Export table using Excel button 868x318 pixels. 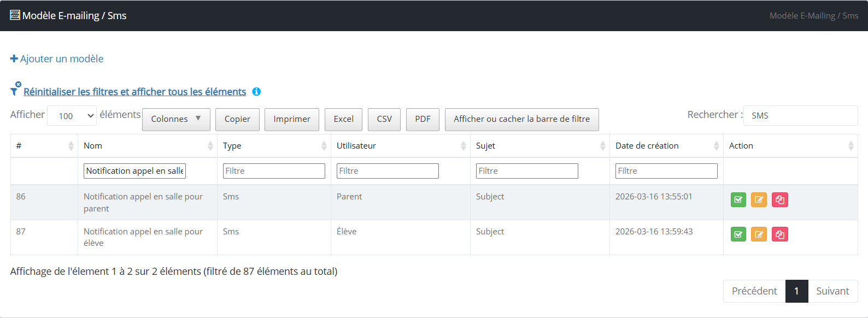click(343, 119)
